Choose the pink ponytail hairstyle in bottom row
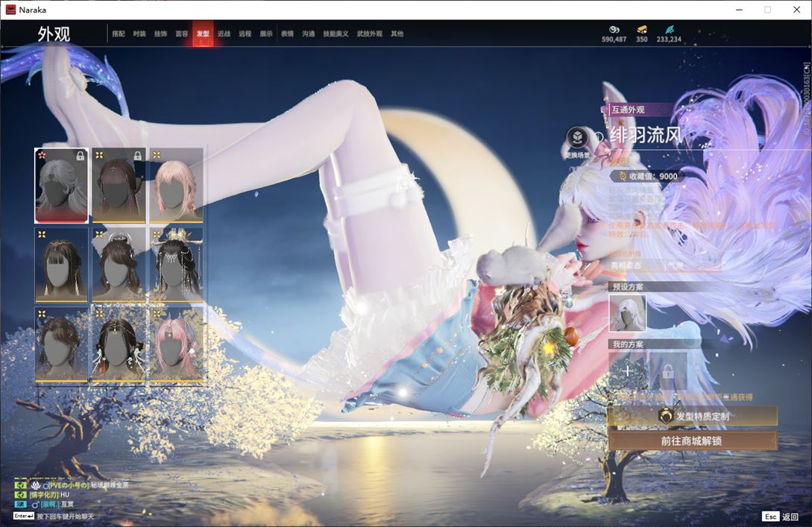The image size is (812, 527). click(x=176, y=344)
